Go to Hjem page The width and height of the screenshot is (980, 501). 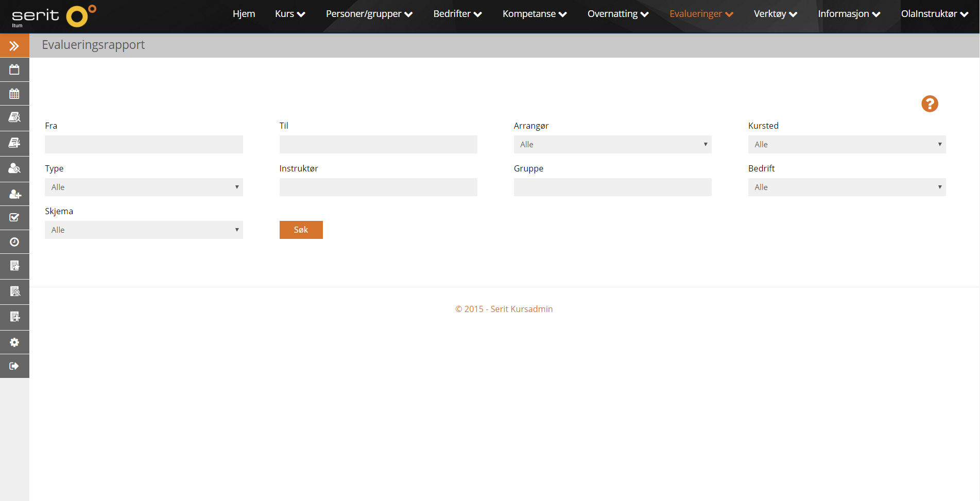tap(244, 14)
